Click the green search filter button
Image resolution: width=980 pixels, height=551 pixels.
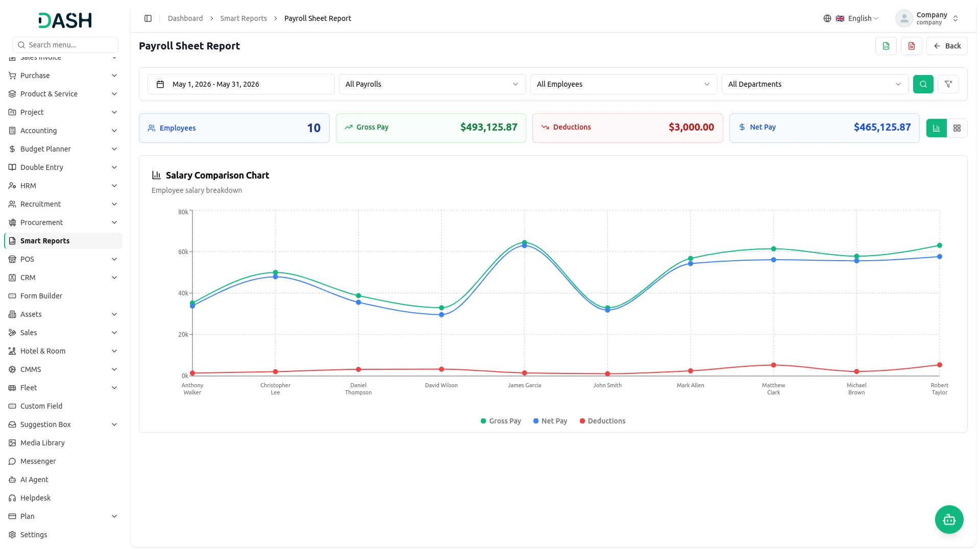(923, 84)
